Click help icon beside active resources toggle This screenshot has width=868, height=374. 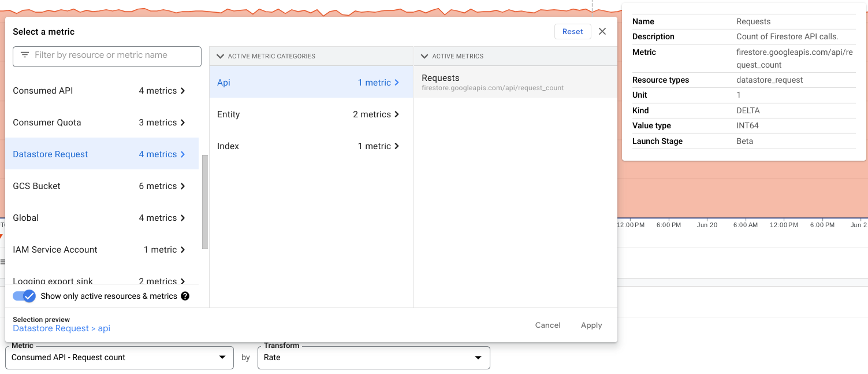click(185, 296)
